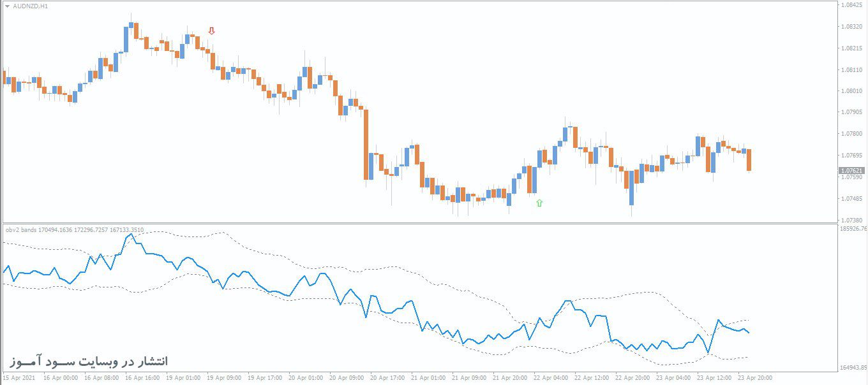Click the green buy arrow below the candles
Image resolution: width=868 pixels, height=385 pixels.
(539, 203)
